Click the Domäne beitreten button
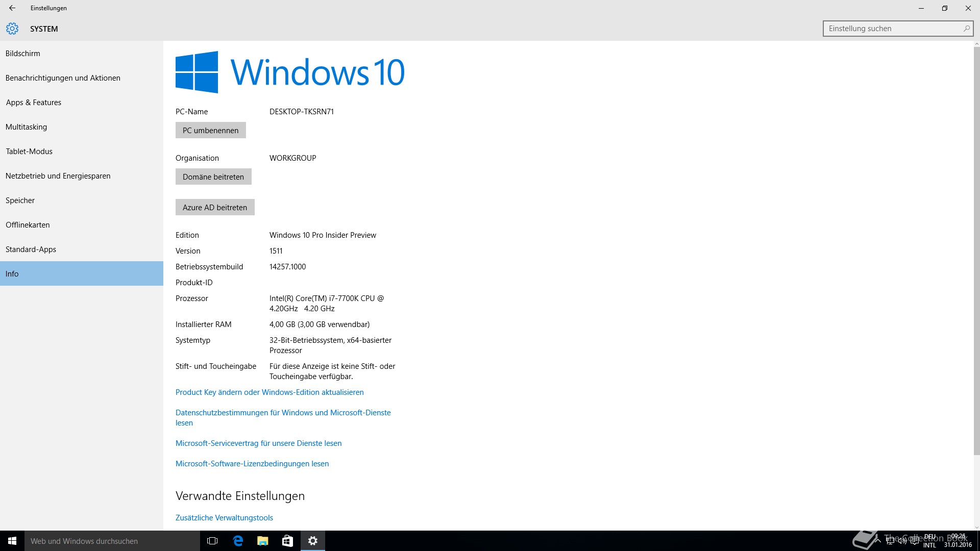The image size is (980, 551). click(213, 177)
